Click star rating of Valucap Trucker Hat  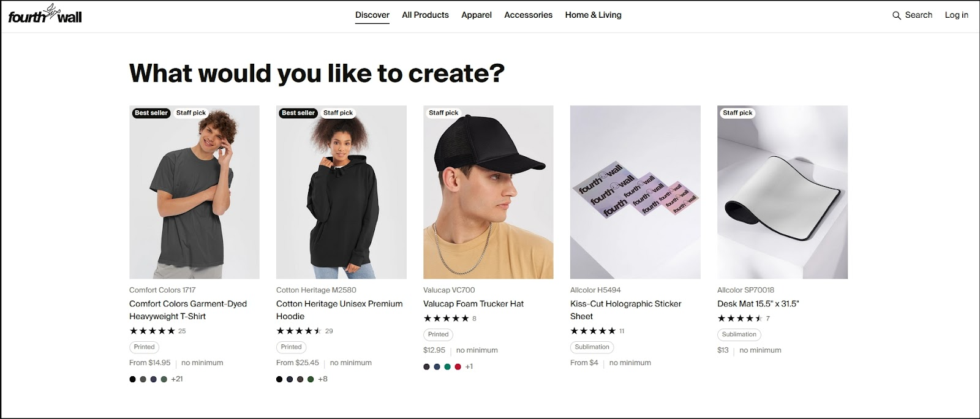[447, 319]
